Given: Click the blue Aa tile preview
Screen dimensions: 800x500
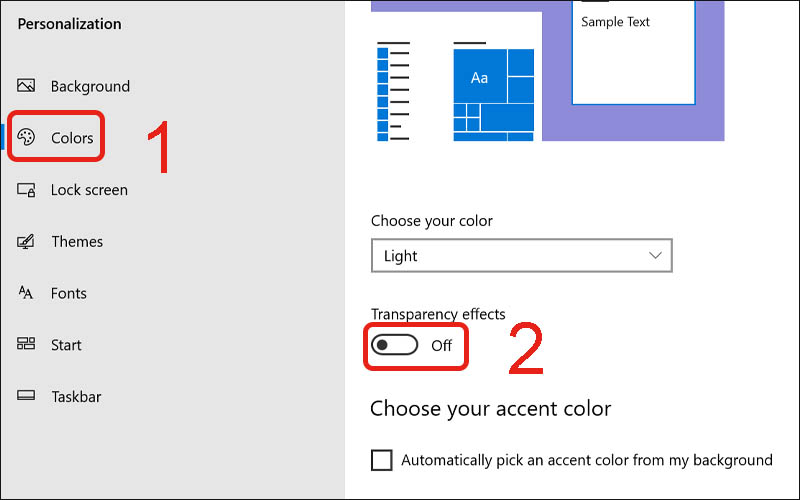Looking at the screenshot, I should tap(479, 78).
